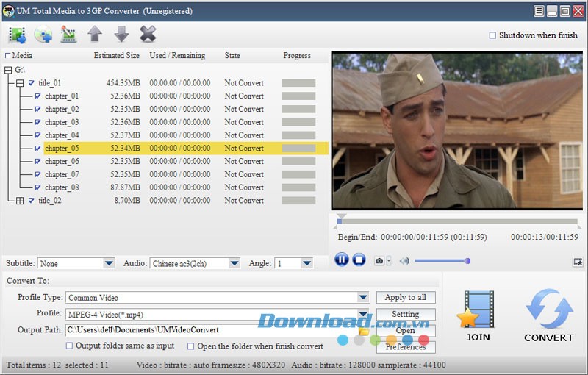Open the Subtitle dropdown
Image resolution: width=588 pixels, height=375 pixels.
click(x=109, y=263)
